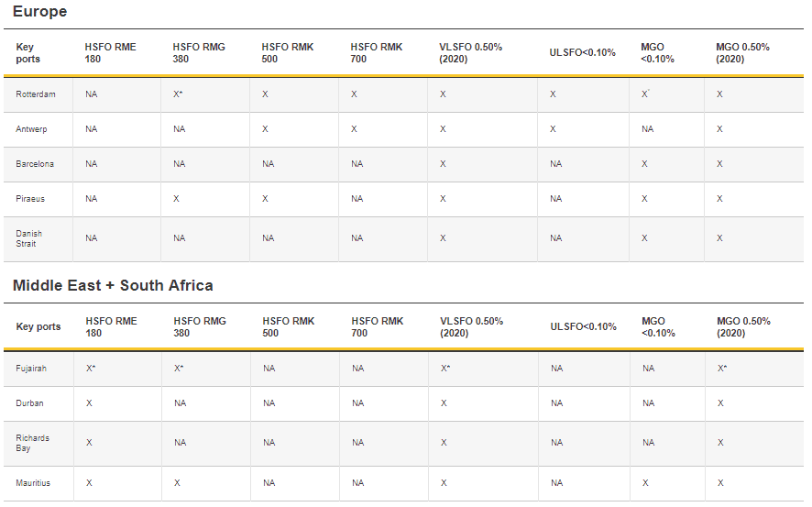The height and width of the screenshot is (507, 812).
Task: Click the Rotterdam port row label
Action: pyautogui.click(x=35, y=94)
